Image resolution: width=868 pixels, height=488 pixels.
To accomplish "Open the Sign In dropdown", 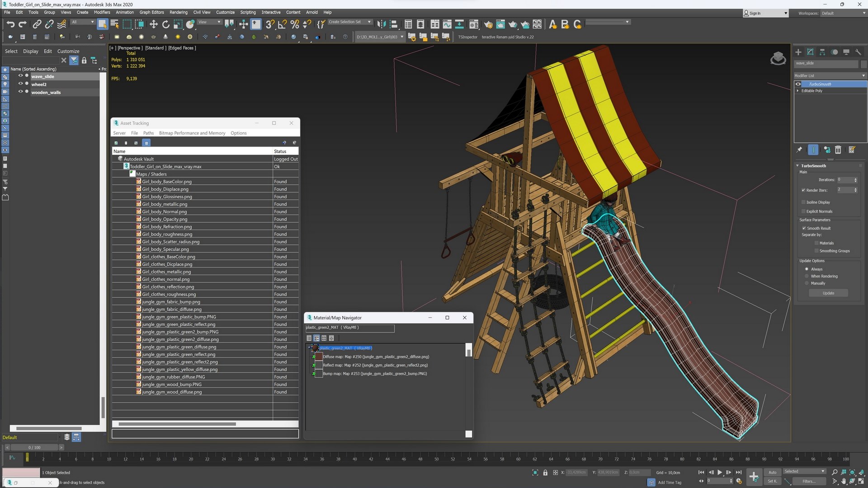I will click(x=766, y=13).
